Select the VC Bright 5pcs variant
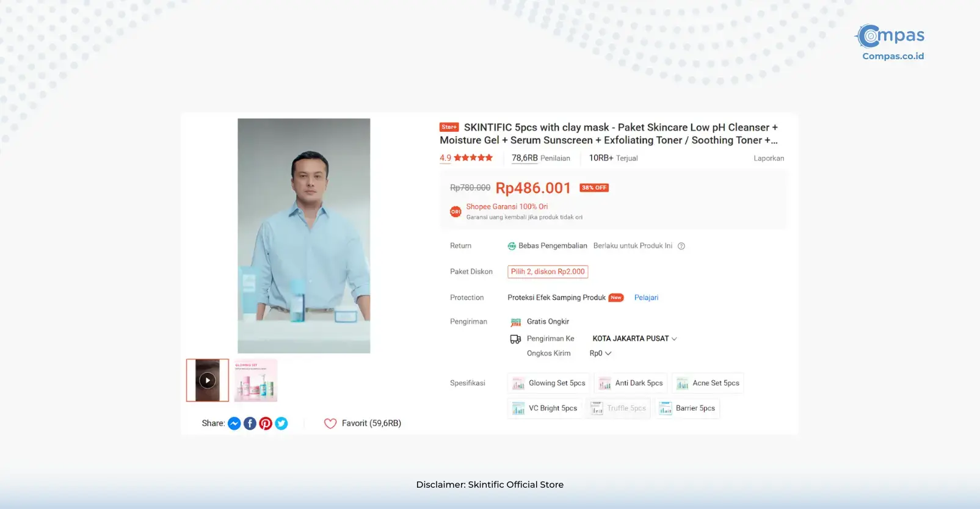Viewport: 980px width, 509px height. (x=545, y=408)
